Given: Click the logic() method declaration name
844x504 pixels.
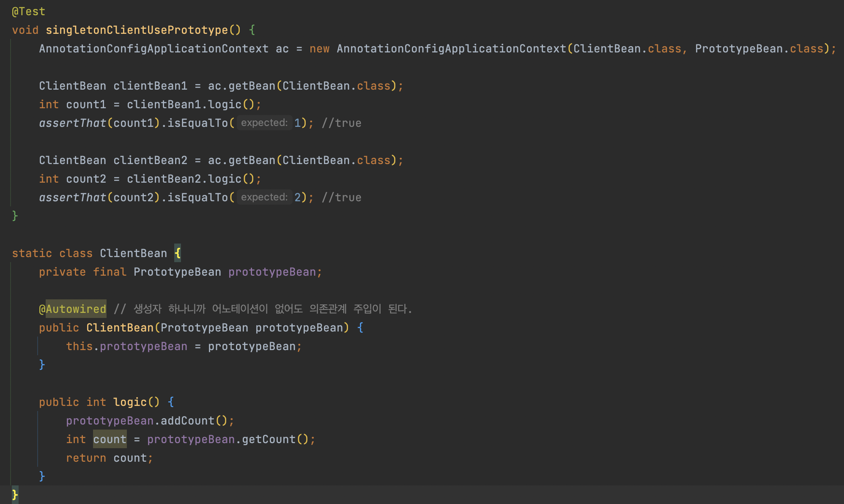Looking at the screenshot, I should (130, 402).
